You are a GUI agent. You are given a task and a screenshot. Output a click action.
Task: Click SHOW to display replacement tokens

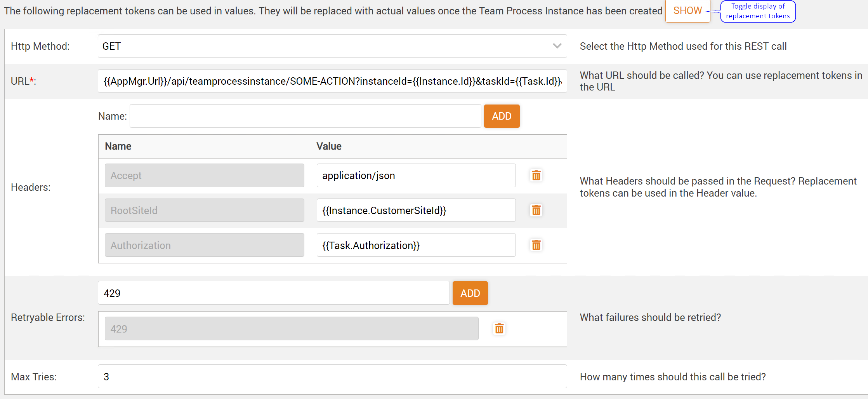pos(687,11)
